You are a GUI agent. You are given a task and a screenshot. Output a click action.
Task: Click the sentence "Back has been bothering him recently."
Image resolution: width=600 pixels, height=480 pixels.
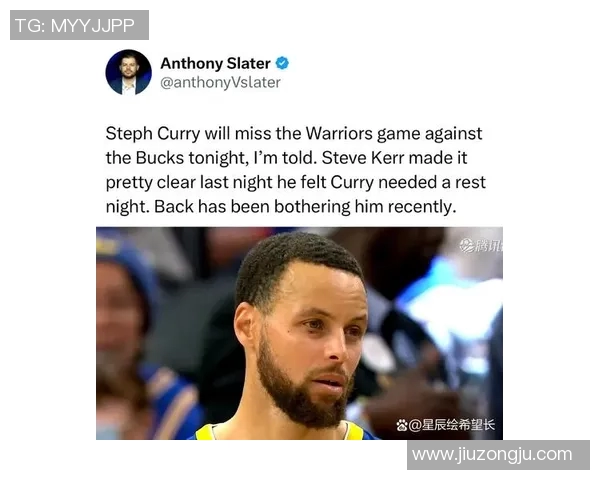pos(305,207)
